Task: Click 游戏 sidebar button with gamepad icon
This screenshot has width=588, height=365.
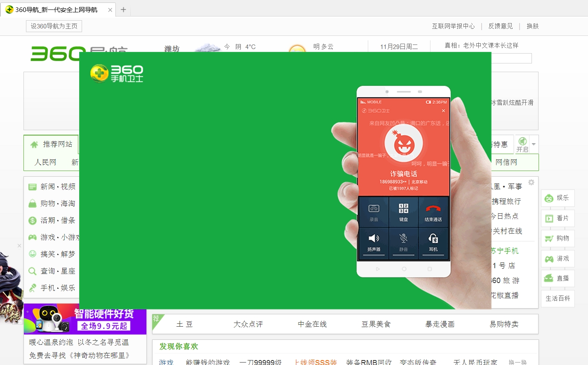Action: click(x=558, y=259)
